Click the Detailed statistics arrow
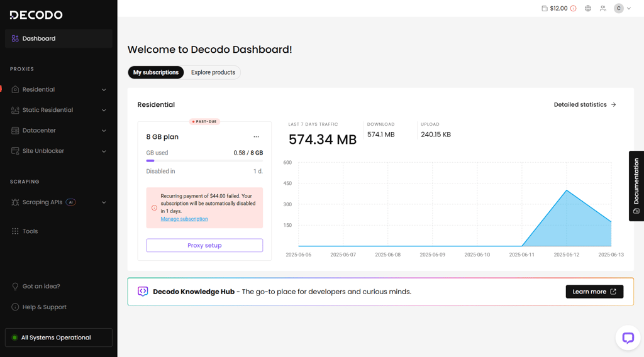 coord(614,104)
